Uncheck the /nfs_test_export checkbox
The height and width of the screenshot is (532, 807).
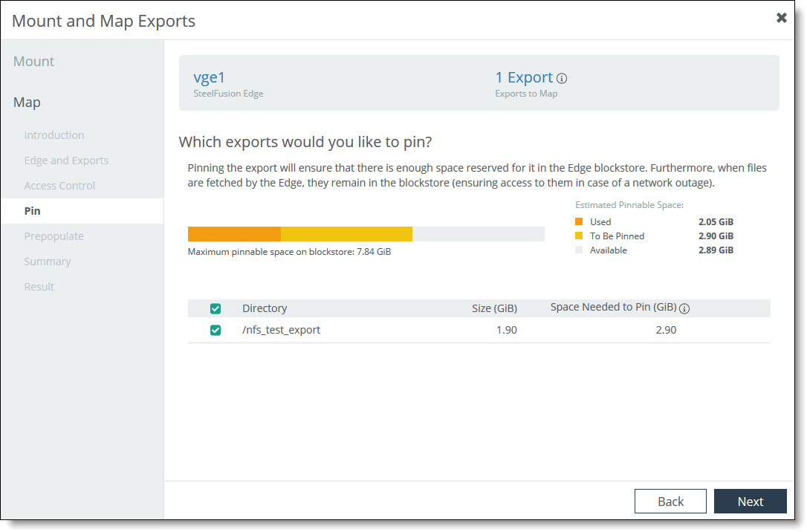pos(215,331)
